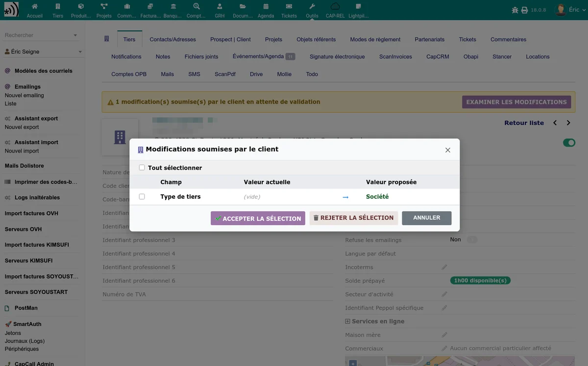Open Serveurs KIMSUFI sidebar link
Viewport: 588px width, 366px height.
coord(28,261)
